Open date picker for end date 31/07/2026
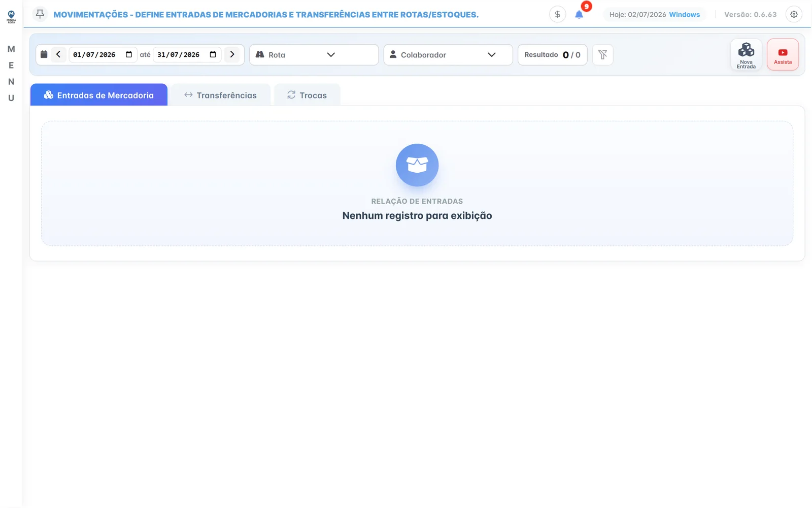The height and width of the screenshot is (508, 812). (213, 54)
